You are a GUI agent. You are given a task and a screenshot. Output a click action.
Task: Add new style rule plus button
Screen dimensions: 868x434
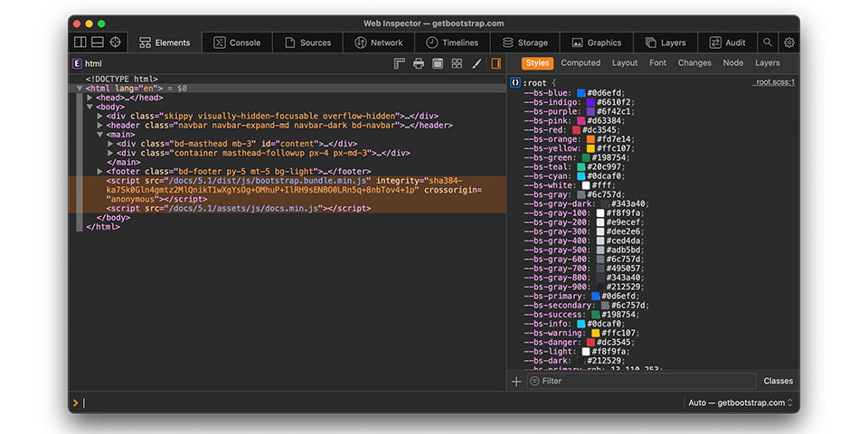point(516,381)
